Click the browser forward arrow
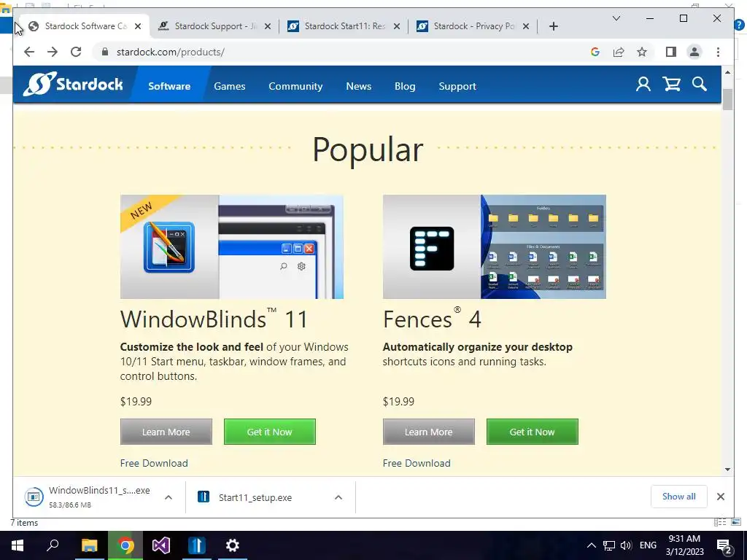747x560 pixels. tap(53, 52)
